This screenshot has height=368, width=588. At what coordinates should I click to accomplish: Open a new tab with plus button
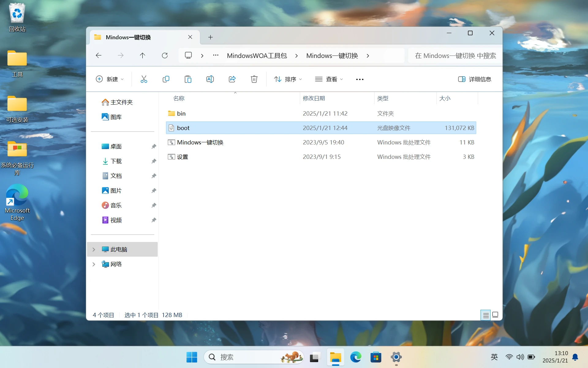(210, 37)
